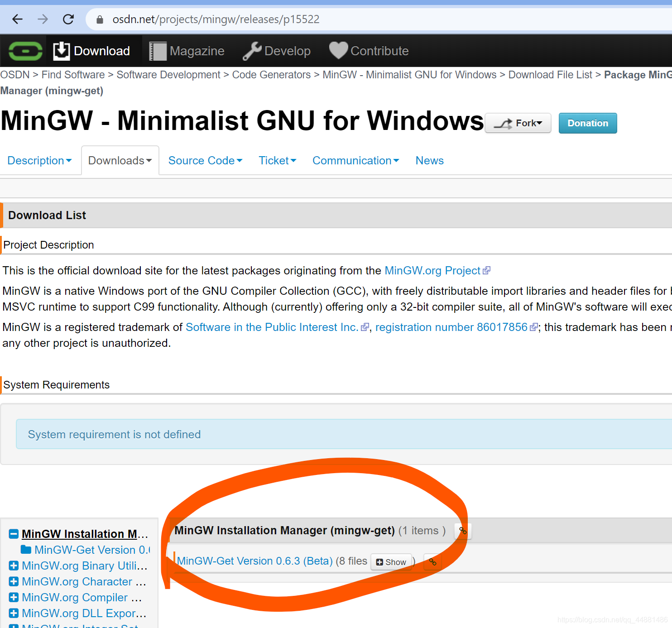Viewport: 672px width, 628px height.
Task: Reload the page with refresh icon
Action: (x=68, y=19)
